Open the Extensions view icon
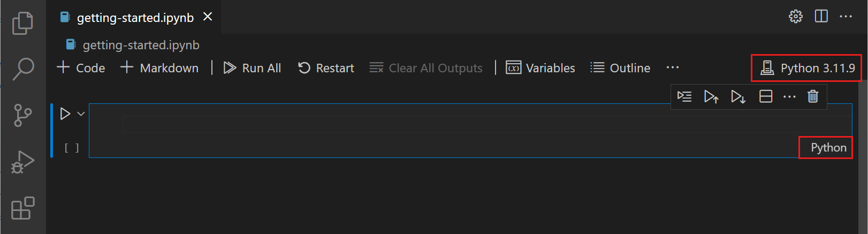 pyautogui.click(x=22, y=208)
